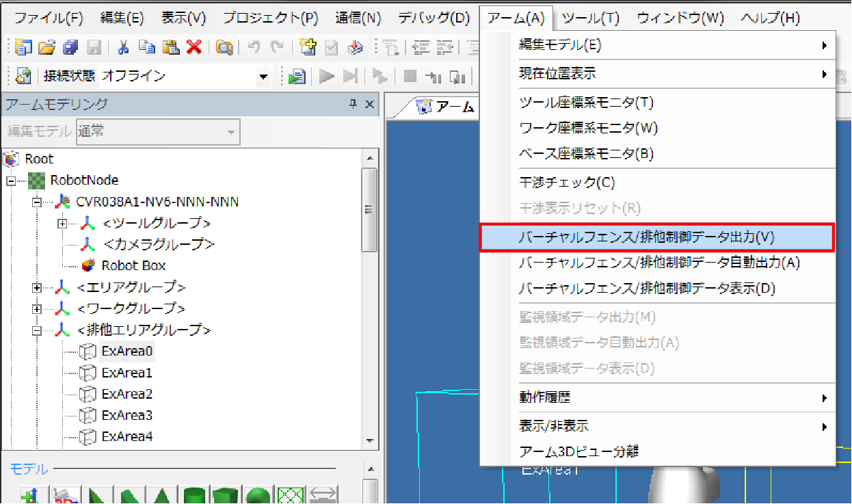Add a green cylinder model
Screen dimensions: 852x504
pos(194,496)
